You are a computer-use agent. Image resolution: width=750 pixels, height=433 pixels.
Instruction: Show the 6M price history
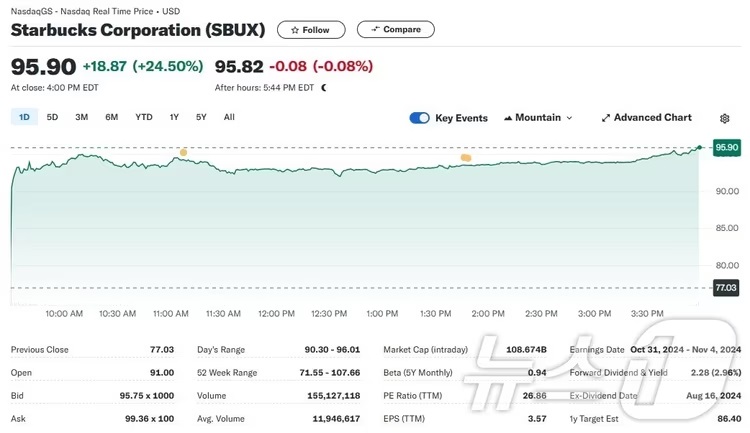coord(112,117)
